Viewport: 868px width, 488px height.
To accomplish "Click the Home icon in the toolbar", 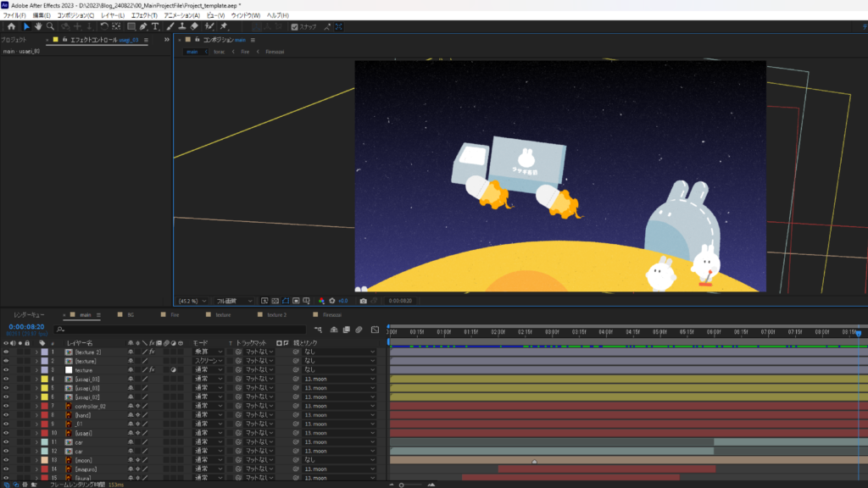I will [x=13, y=26].
